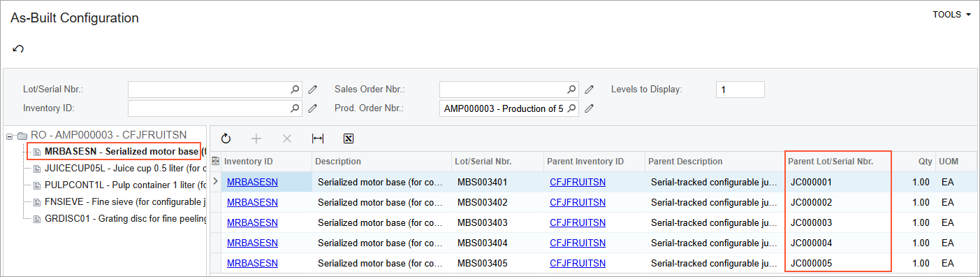Open the Sales Order Nbr. lookup magnifier
The height and width of the screenshot is (277, 980).
571,90
